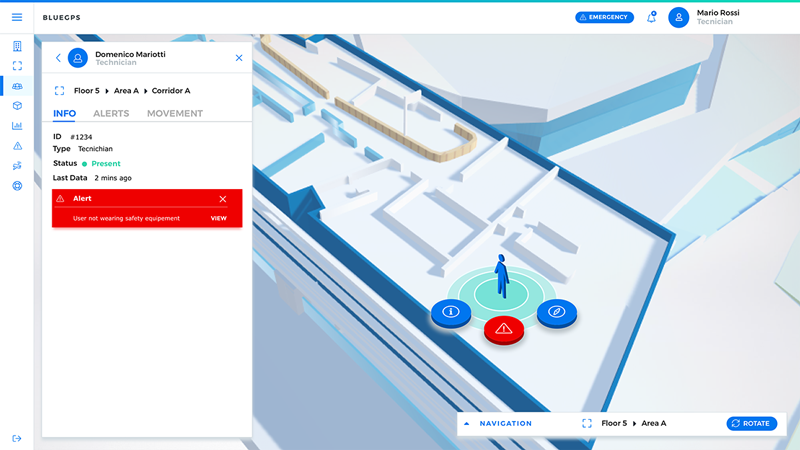Image resolution: width=800 pixels, height=450 pixels.
Task: Open Mario Rossi profile avatar
Action: point(679,17)
